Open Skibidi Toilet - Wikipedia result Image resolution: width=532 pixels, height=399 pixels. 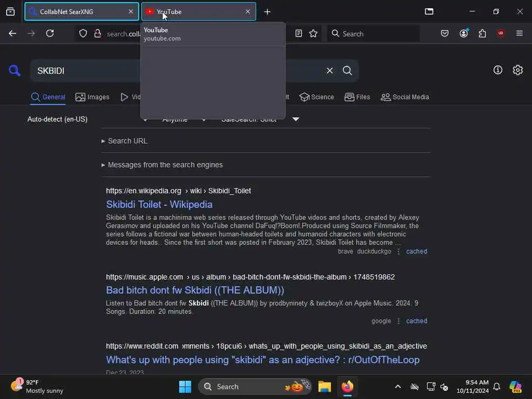(159, 204)
